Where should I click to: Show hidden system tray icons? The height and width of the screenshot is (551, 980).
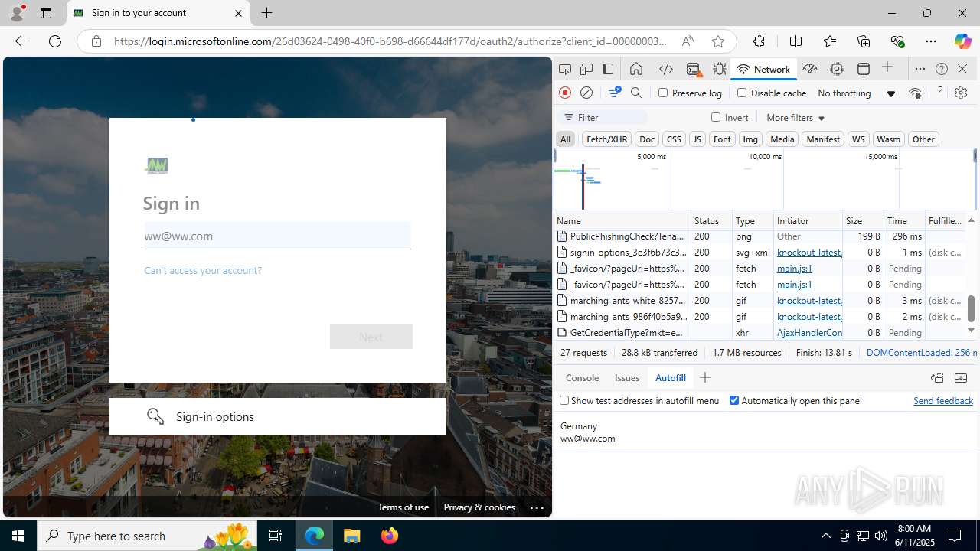[x=825, y=536]
